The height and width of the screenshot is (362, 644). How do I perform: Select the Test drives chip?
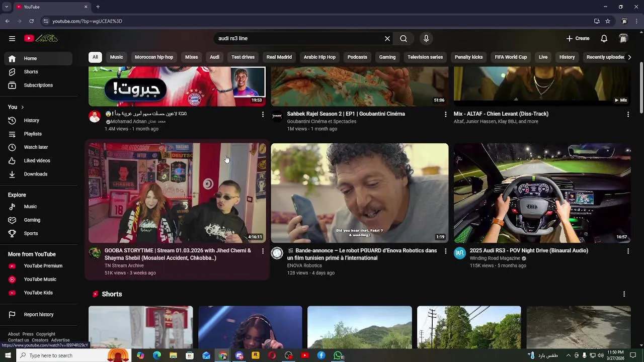(x=243, y=57)
